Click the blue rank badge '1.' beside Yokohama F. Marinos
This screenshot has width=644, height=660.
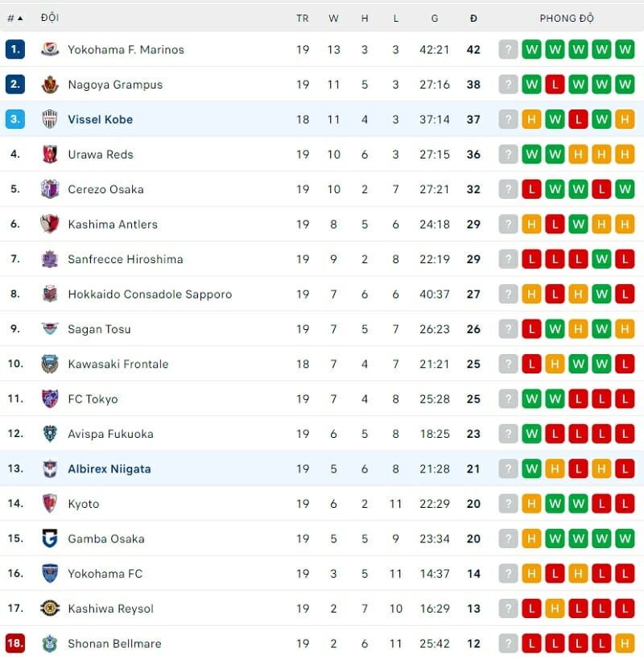pyautogui.click(x=15, y=49)
